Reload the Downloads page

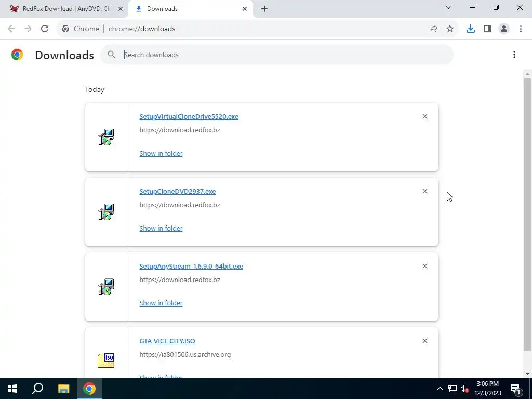[x=45, y=29]
